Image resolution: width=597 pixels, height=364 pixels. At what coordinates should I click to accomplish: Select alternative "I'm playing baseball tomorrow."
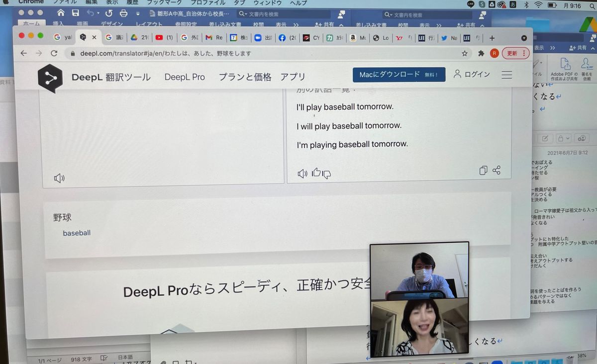[352, 144]
